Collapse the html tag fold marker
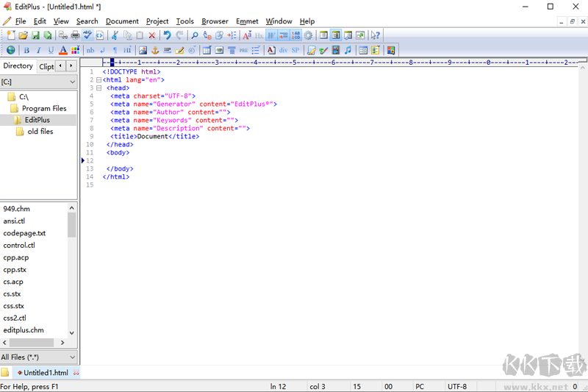Image resolution: width=588 pixels, height=392 pixels. [x=98, y=80]
